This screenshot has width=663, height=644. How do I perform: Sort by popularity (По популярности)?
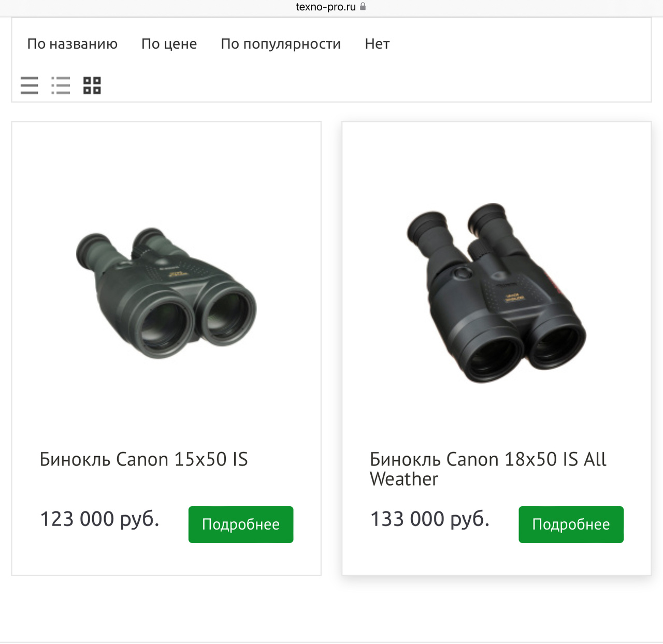tap(281, 44)
